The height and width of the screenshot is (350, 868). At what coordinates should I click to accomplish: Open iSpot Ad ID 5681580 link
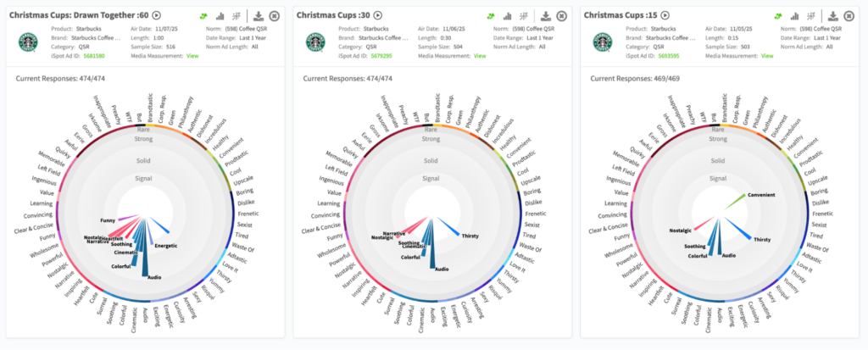[95, 56]
